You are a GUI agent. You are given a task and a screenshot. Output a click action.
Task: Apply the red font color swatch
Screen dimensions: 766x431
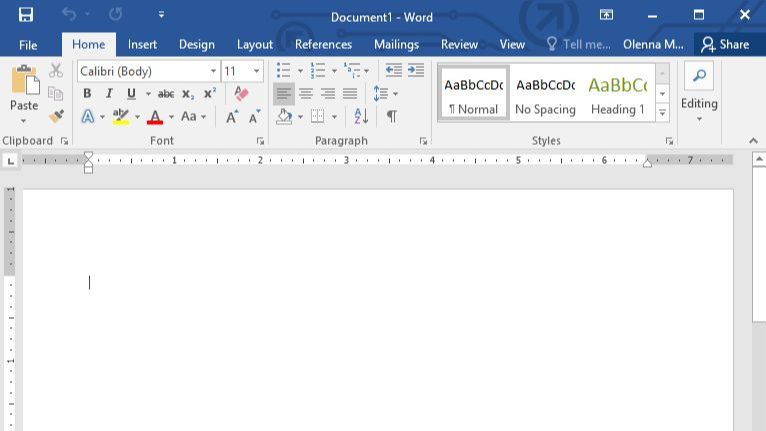[x=154, y=117]
